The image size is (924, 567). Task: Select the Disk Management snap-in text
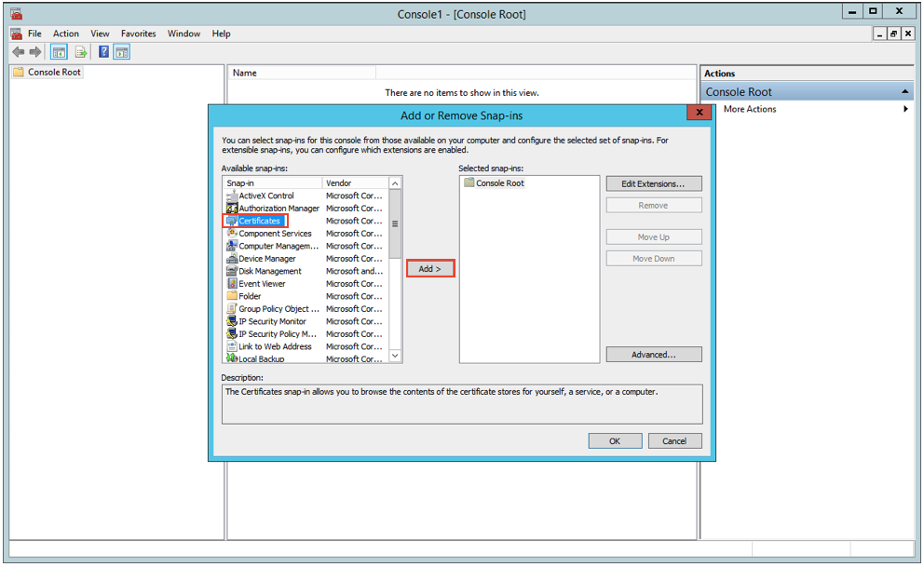[270, 271]
